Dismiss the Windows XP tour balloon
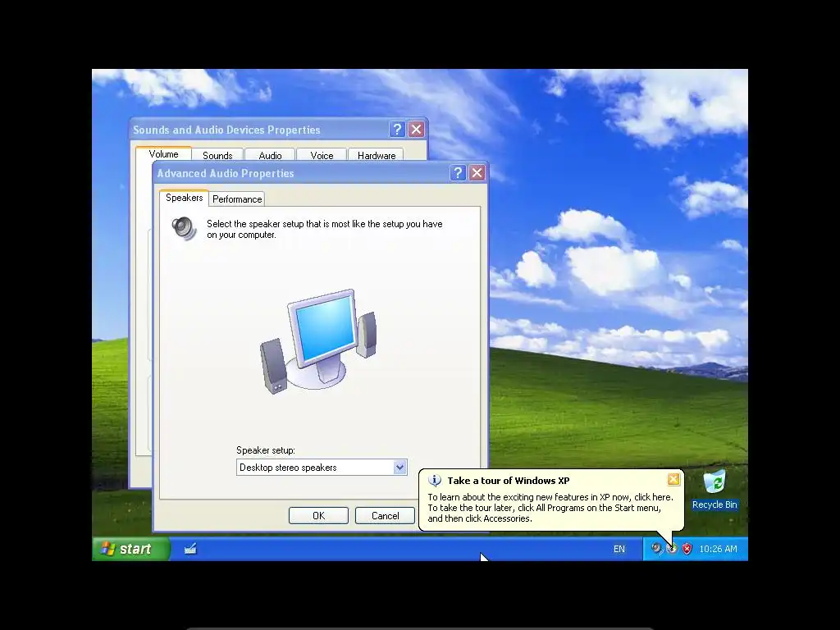Viewport: 840px width, 630px height. click(673, 479)
